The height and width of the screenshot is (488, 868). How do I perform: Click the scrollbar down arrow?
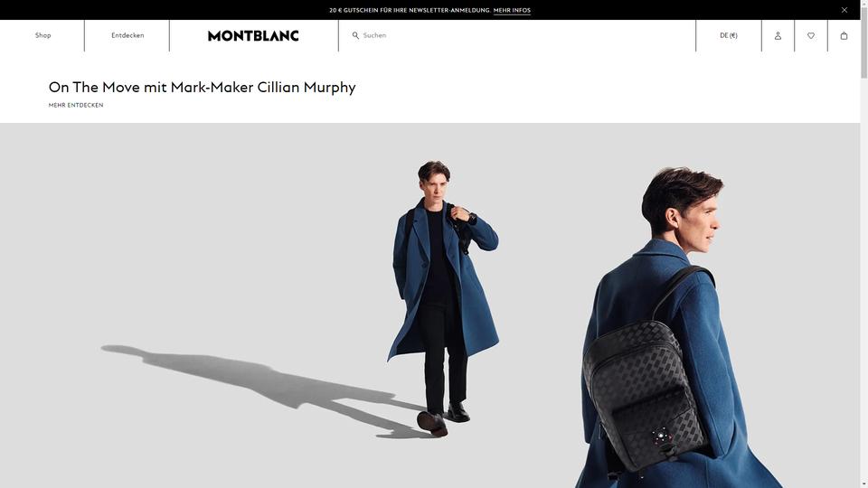863,484
